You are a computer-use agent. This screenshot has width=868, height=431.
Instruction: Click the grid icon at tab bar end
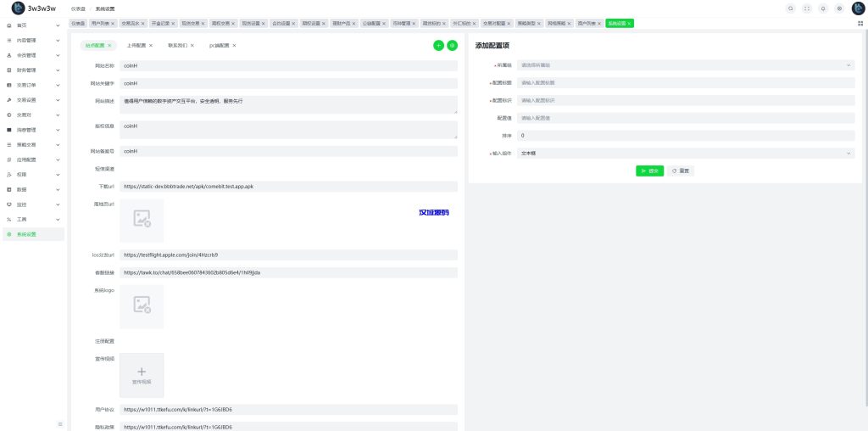[860, 24]
